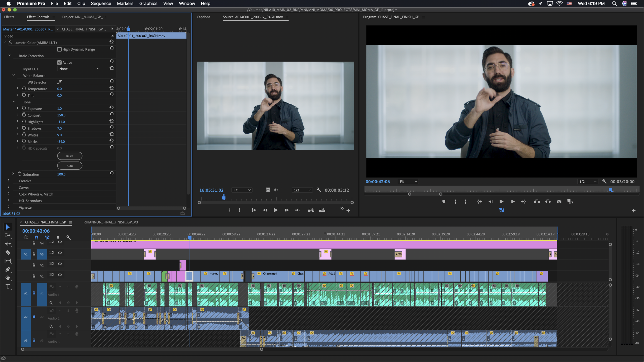This screenshot has width=644, height=362.
Task: Select the Razor tool in the timeline toolbar
Action: click(x=8, y=252)
